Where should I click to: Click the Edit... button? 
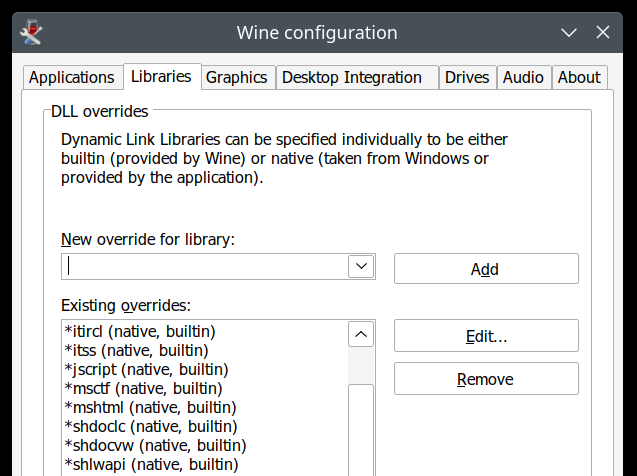[486, 336]
